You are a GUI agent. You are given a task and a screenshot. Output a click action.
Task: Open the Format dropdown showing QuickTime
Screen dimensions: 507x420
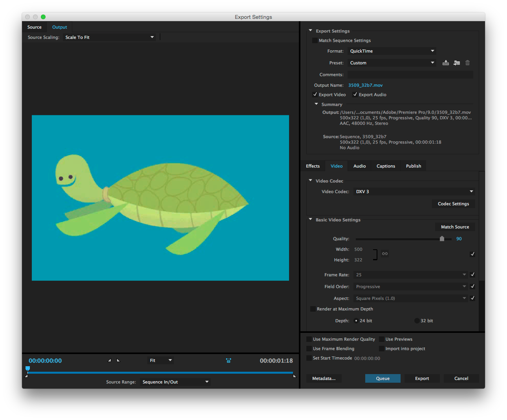pos(392,51)
